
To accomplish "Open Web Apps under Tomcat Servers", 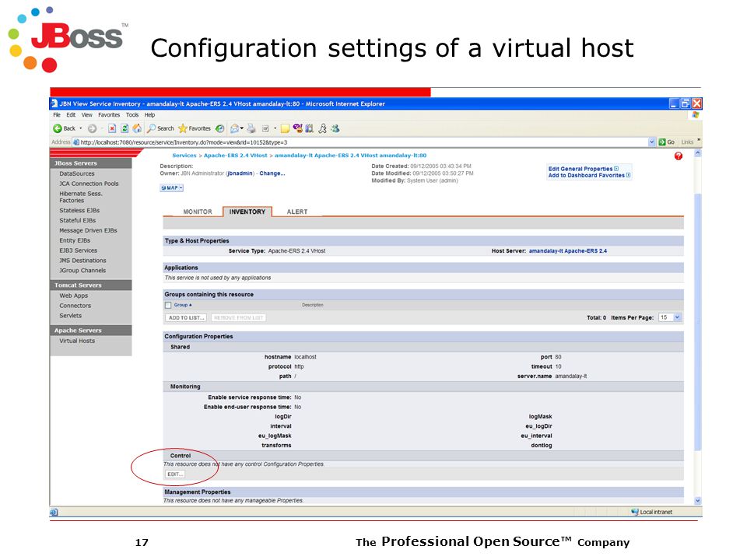I will 73,296.
